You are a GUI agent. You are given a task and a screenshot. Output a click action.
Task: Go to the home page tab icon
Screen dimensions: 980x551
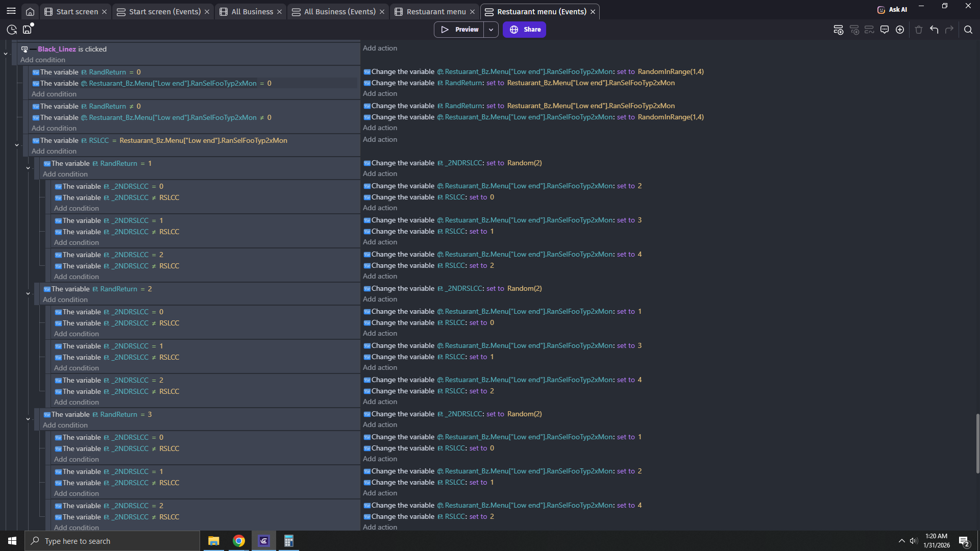(30, 11)
